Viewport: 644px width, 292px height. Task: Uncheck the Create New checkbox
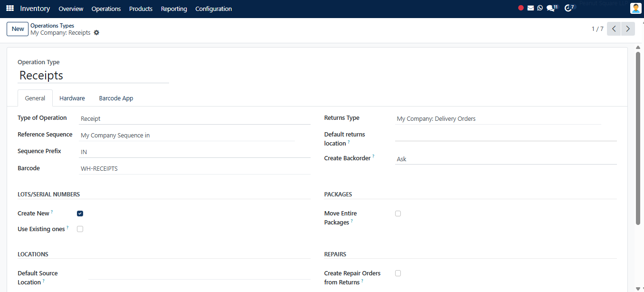[x=80, y=214]
